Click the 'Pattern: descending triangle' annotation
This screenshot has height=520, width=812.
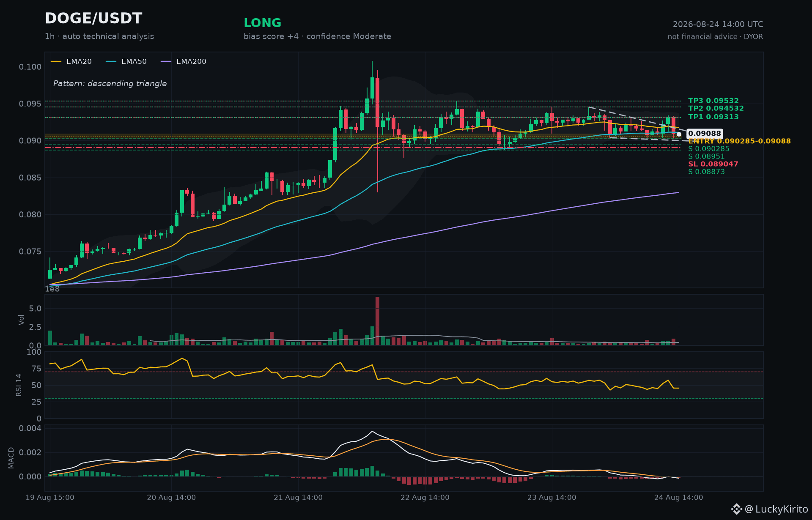(110, 84)
